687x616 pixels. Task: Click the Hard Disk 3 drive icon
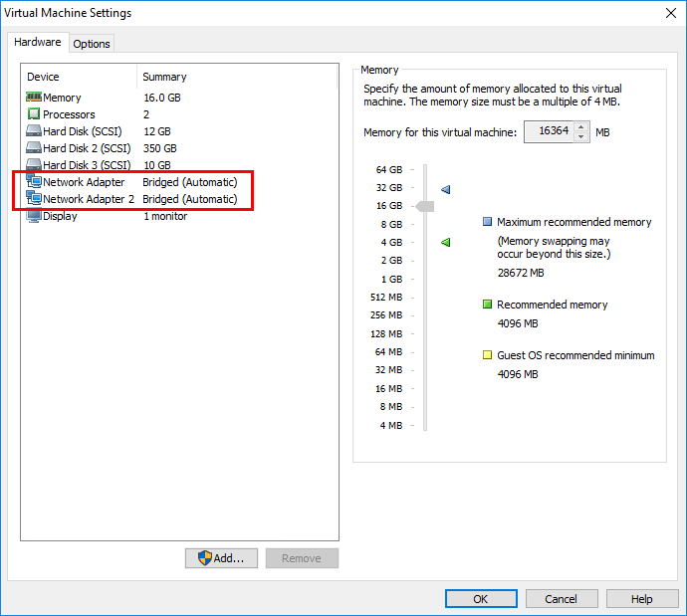(x=34, y=164)
